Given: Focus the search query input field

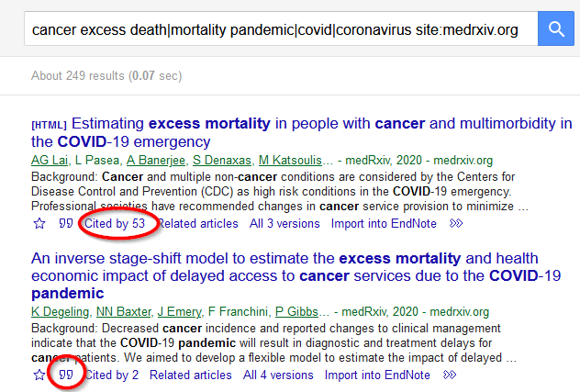Looking at the screenshot, I should pos(281,28).
